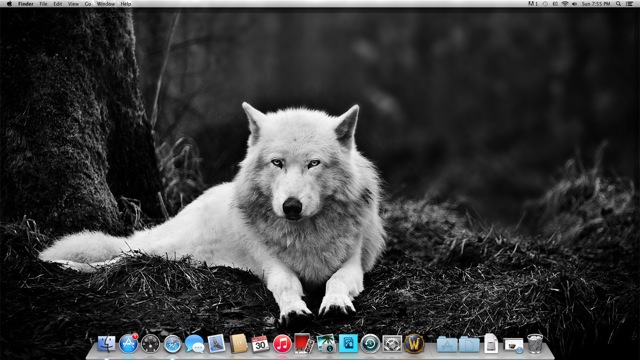Screen dimensions: 640x360
Task: Open Time Machine from the Dock
Action: coord(370,344)
